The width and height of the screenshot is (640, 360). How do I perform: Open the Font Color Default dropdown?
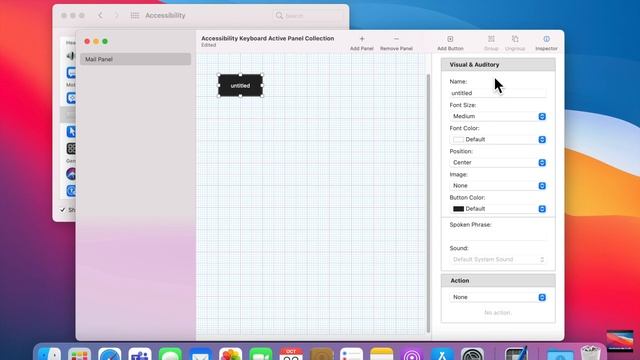pos(498,140)
